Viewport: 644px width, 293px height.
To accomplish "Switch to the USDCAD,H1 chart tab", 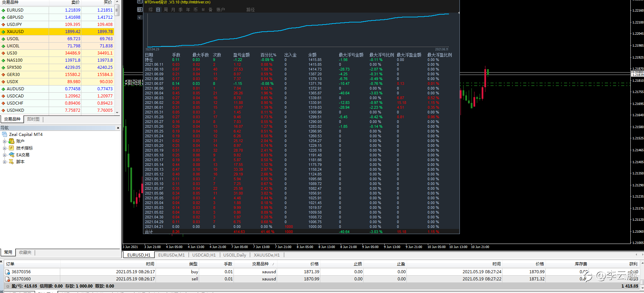I will (x=204, y=255).
